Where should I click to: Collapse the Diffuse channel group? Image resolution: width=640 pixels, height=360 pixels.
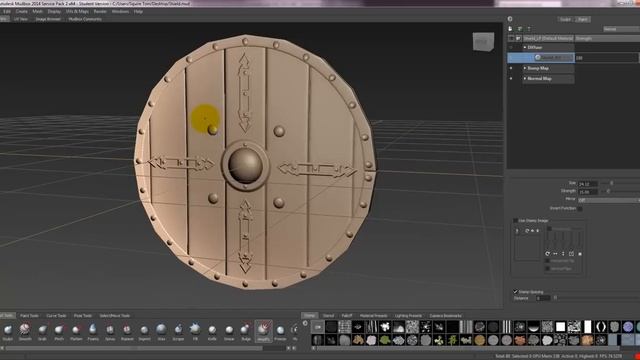pos(524,47)
